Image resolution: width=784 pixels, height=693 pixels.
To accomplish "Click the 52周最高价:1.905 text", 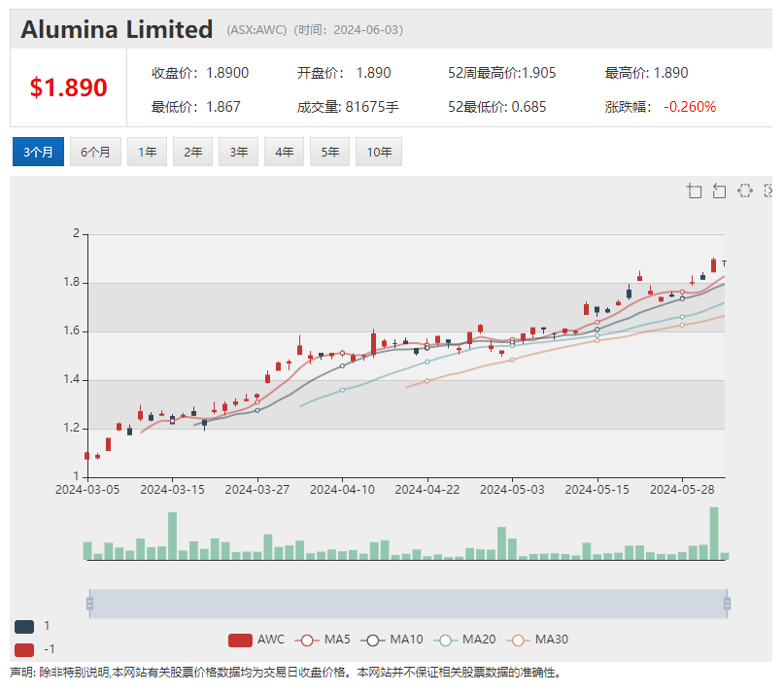I will click(x=502, y=73).
